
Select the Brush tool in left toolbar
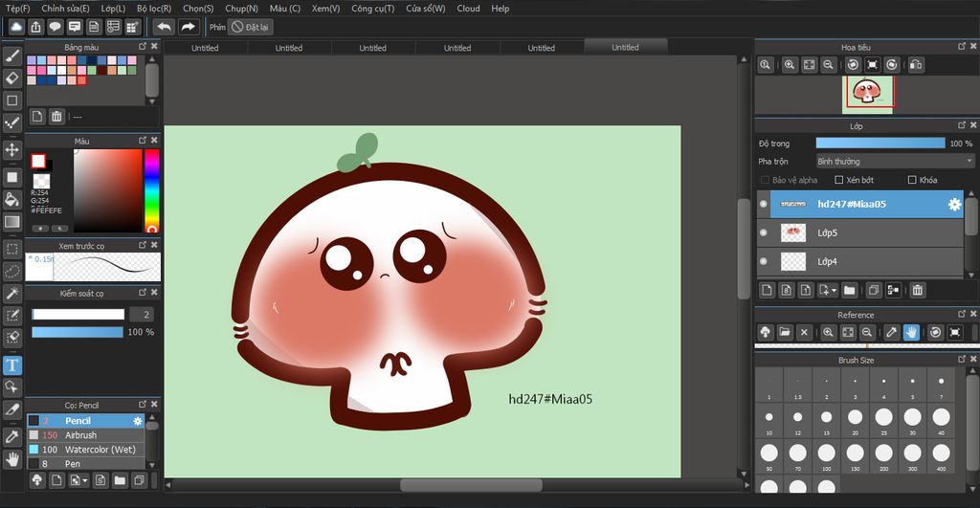point(11,56)
